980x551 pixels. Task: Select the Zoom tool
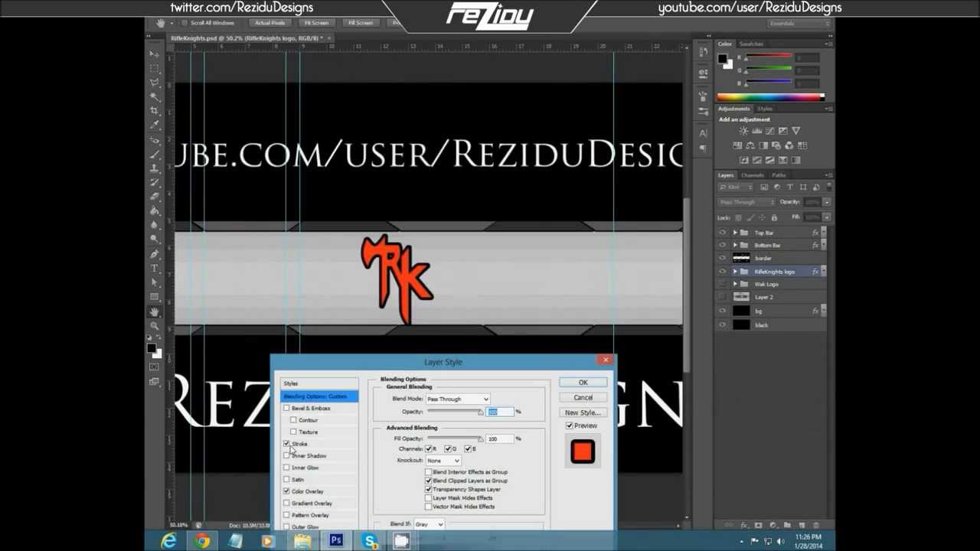155,325
